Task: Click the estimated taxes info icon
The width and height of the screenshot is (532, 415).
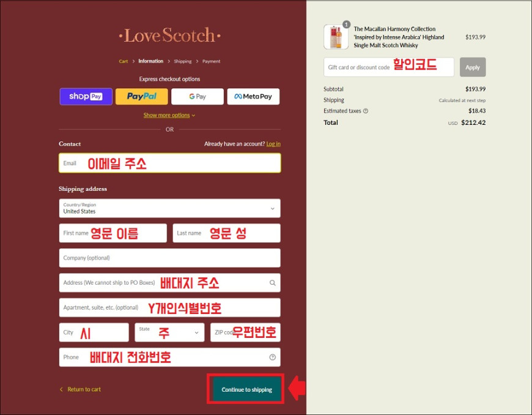Action: (366, 111)
